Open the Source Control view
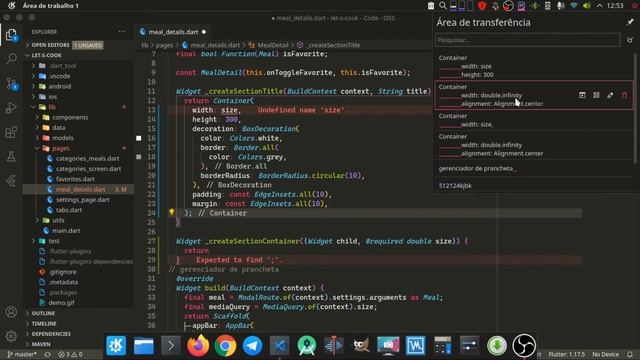The image size is (640, 360). point(11,84)
